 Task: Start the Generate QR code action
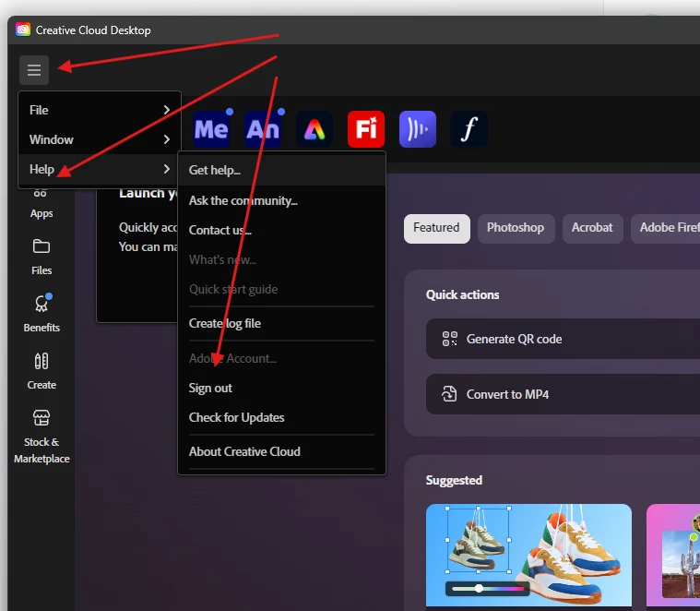click(x=563, y=339)
